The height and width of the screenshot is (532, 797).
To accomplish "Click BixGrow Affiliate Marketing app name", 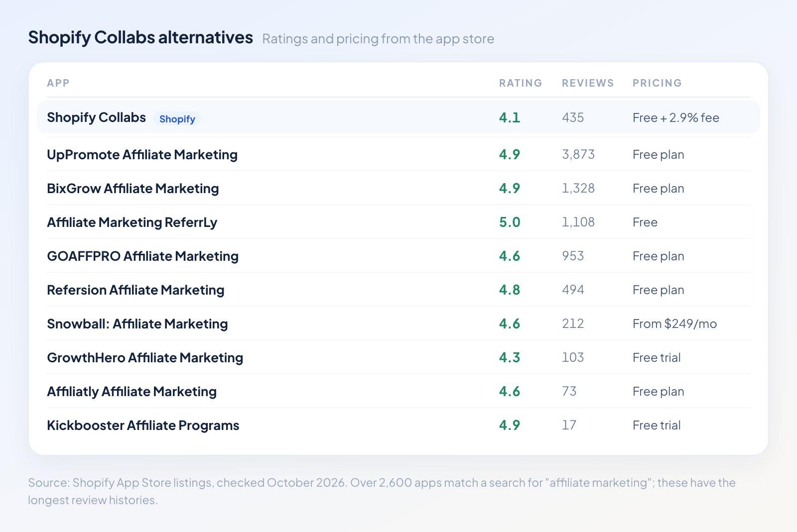I will [133, 189].
